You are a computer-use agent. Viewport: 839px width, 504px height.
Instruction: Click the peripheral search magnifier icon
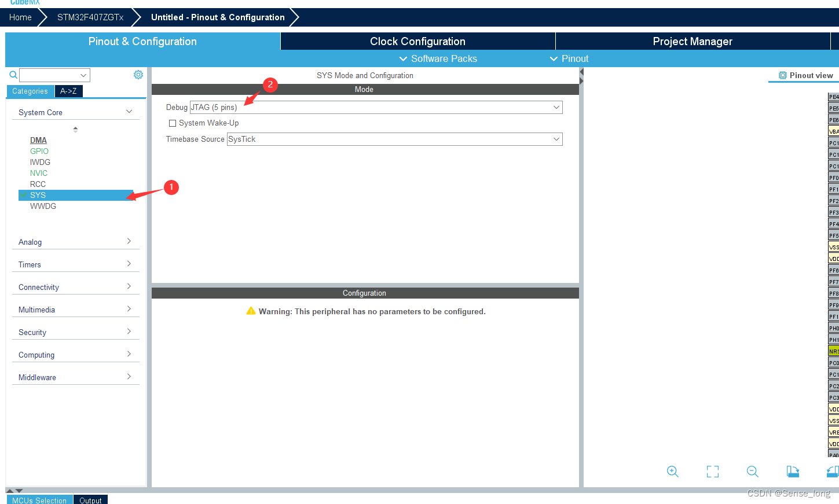point(13,75)
